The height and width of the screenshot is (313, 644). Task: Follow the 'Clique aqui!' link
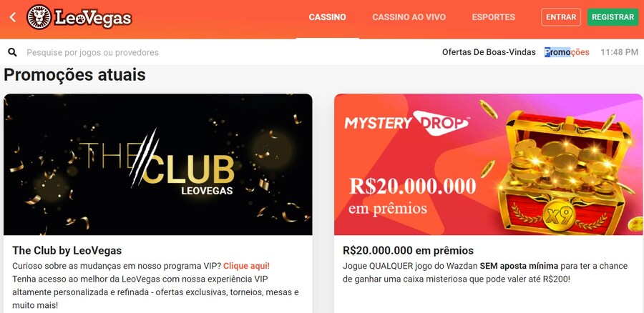click(x=246, y=266)
